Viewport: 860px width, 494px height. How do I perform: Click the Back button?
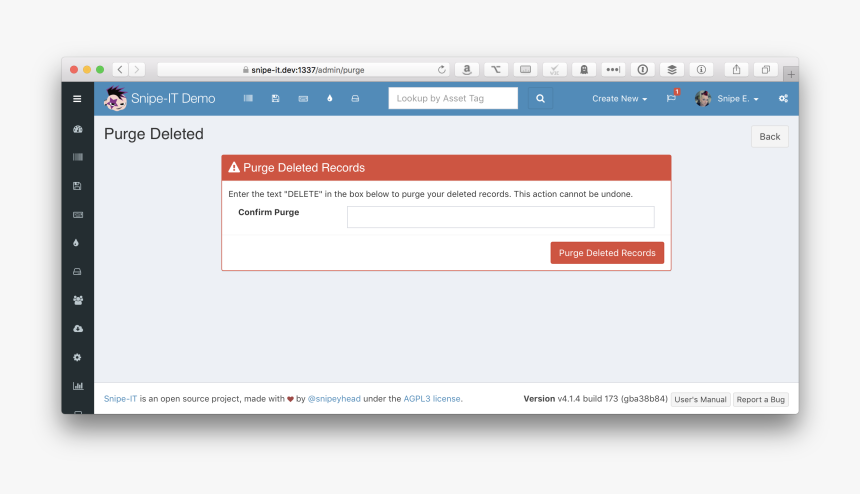(770, 137)
